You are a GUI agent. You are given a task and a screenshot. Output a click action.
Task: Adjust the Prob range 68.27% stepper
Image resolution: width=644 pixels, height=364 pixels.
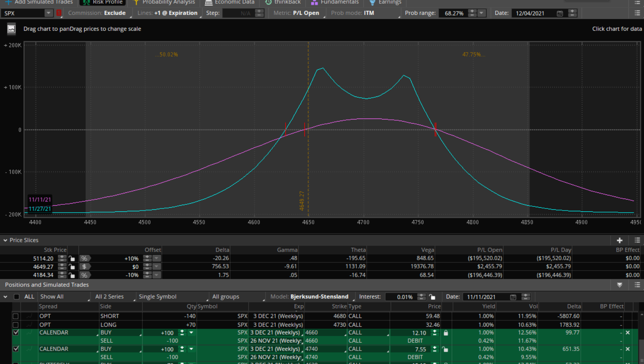coord(472,13)
